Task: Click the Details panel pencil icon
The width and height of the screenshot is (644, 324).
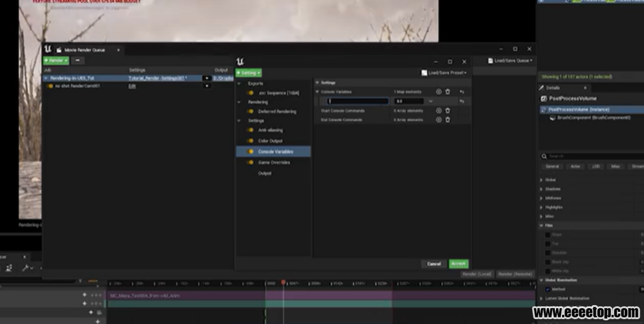Action: click(542, 88)
